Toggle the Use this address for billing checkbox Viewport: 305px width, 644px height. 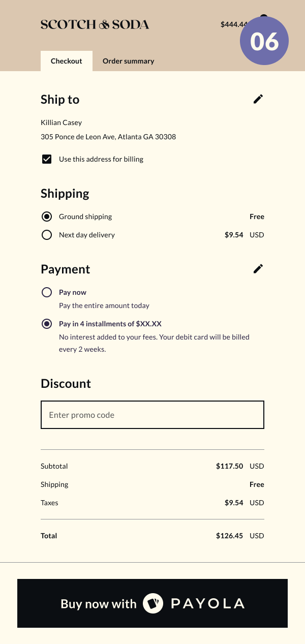tap(47, 159)
